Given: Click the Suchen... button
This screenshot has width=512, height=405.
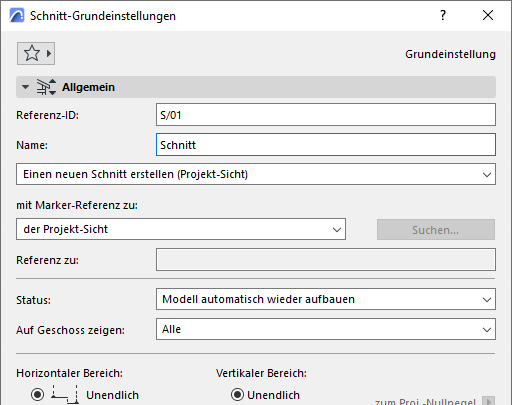Looking at the screenshot, I should pos(436,229).
